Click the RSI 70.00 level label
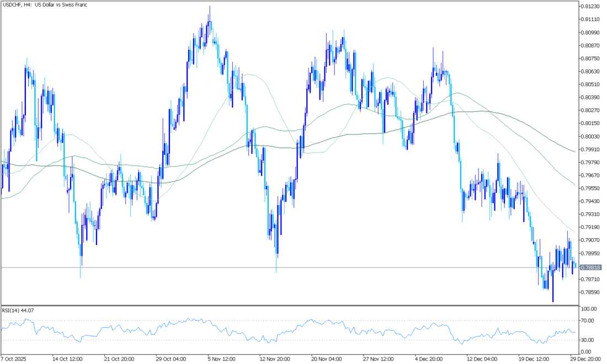 588,320
